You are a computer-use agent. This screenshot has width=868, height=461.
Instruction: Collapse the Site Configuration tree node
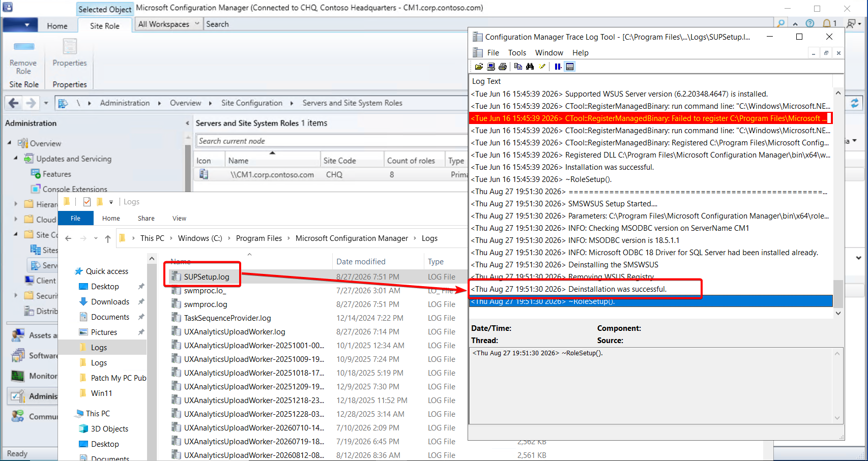pyautogui.click(x=16, y=234)
